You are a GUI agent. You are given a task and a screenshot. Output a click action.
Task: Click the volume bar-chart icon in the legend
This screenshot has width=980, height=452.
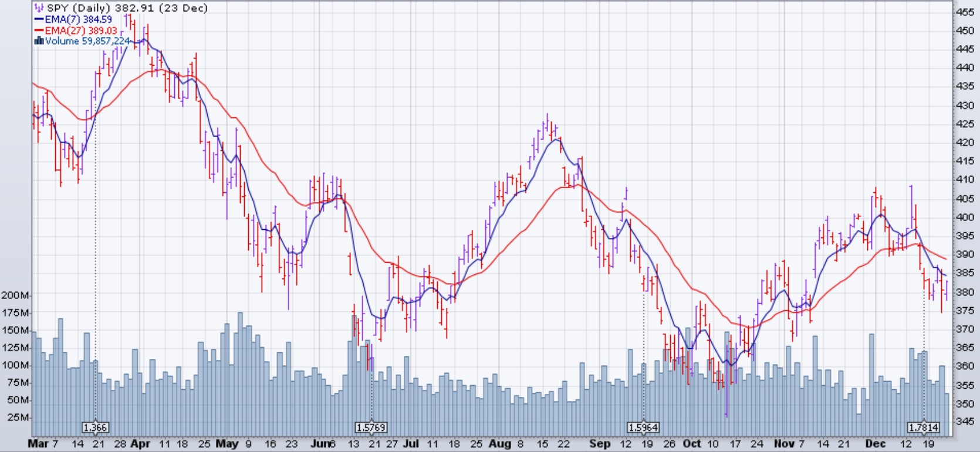[x=39, y=41]
